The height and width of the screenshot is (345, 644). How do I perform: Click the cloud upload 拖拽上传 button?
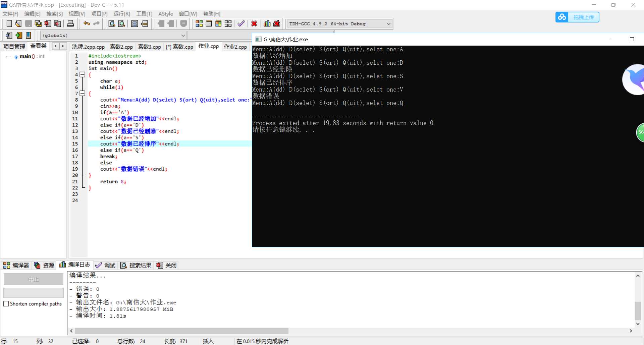tap(577, 17)
